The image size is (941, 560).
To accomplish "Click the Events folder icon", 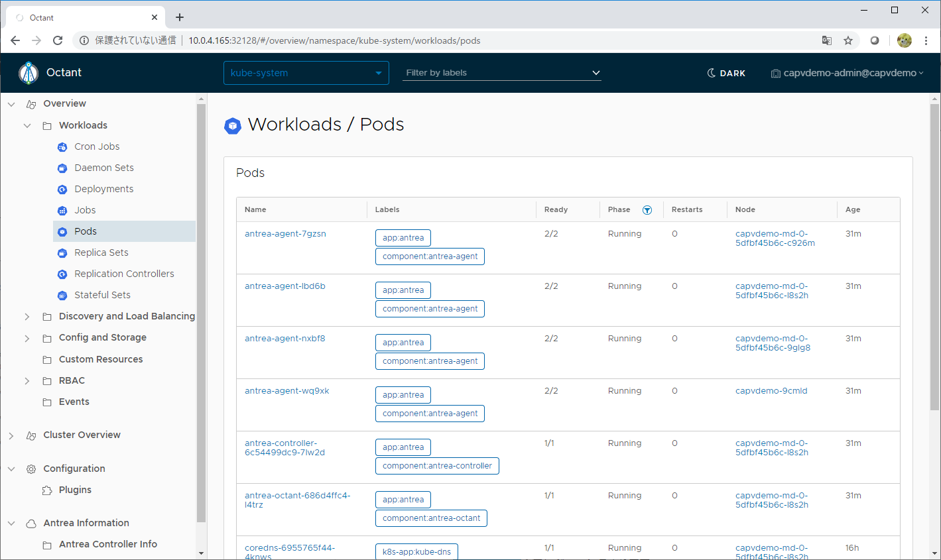I will pyautogui.click(x=47, y=402).
